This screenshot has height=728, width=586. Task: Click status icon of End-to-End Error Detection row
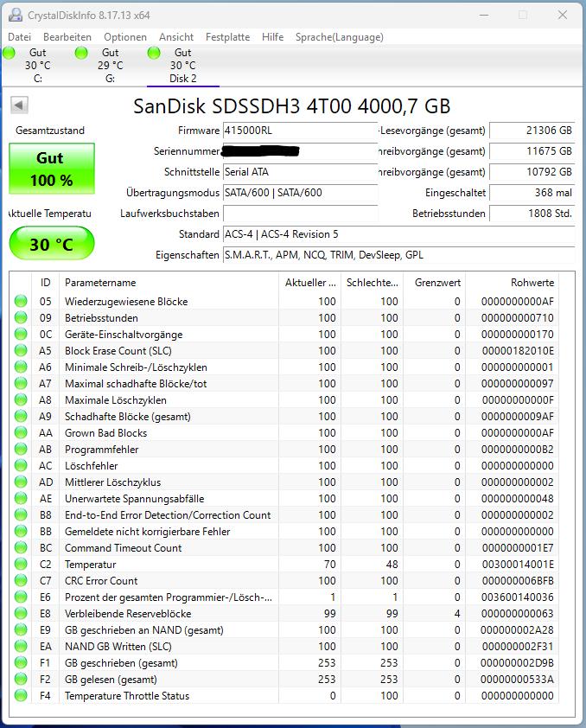click(x=21, y=515)
